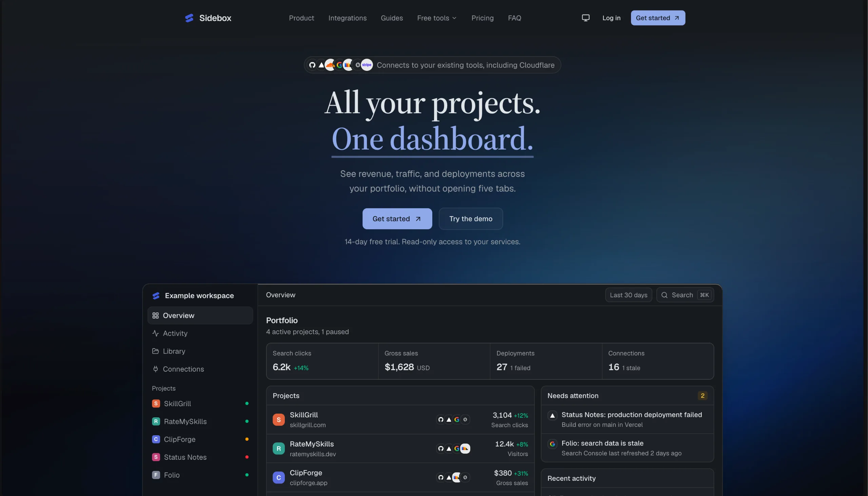Open the Pricing nav item
The width and height of the screenshot is (868, 496).
482,18
